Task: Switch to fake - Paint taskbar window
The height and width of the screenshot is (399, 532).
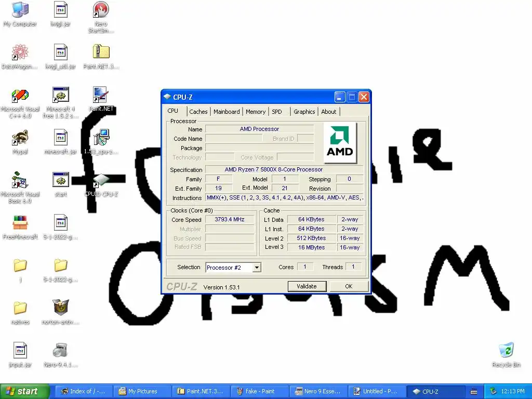Action: click(x=260, y=392)
